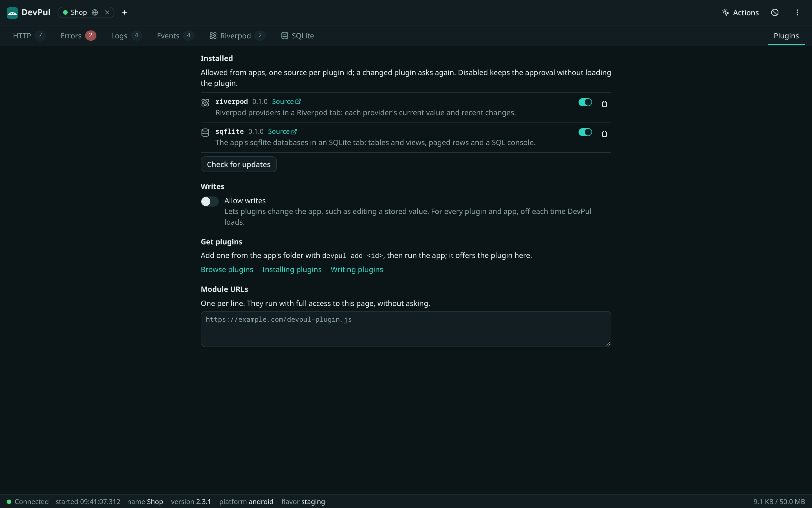Open the riverpod Source link
812x508 pixels.
286,102
